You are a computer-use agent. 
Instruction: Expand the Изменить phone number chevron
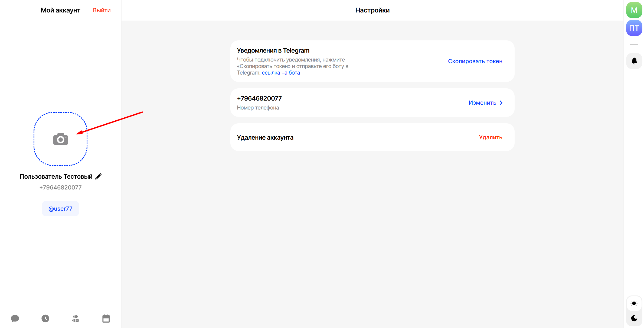pyautogui.click(x=501, y=103)
